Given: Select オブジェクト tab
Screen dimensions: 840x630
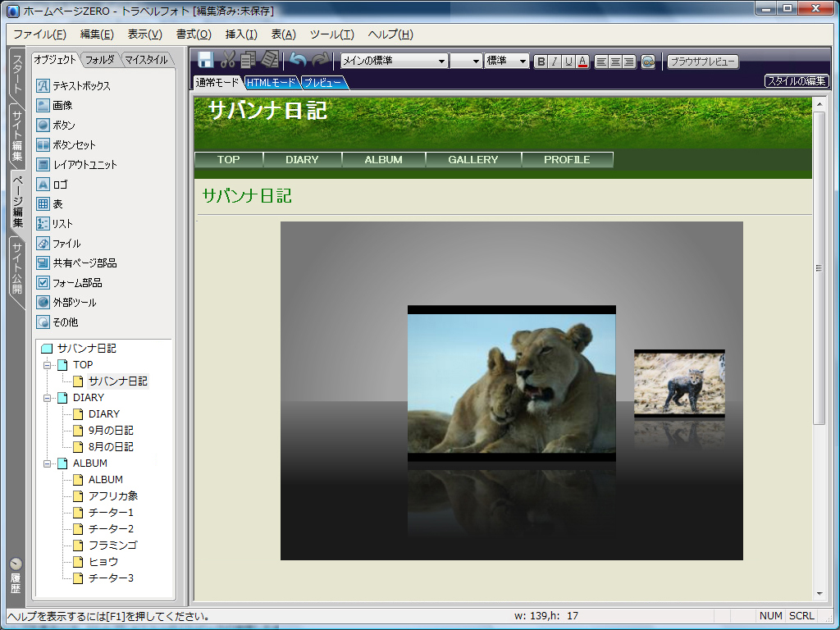Looking at the screenshot, I should (x=55, y=59).
